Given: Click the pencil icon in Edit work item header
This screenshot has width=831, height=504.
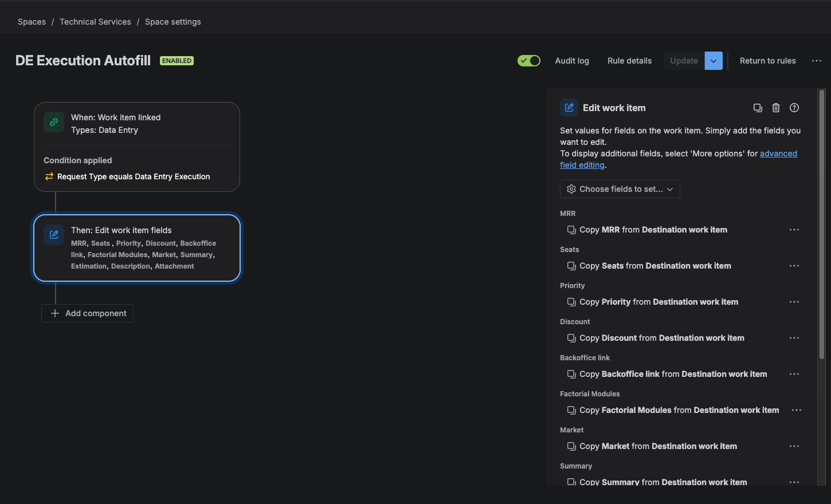Looking at the screenshot, I should 569,108.
